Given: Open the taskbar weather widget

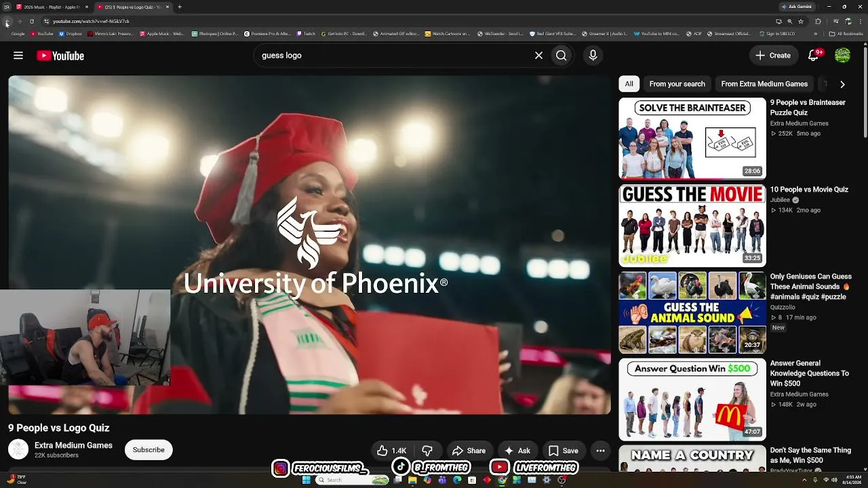Looking at the screenshot, I should (16, 480).
